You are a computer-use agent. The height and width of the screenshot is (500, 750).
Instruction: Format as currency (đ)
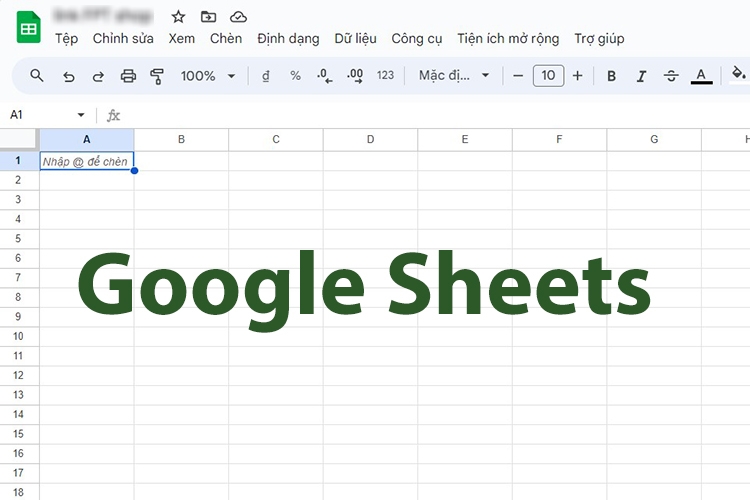[x=266, y=76]
